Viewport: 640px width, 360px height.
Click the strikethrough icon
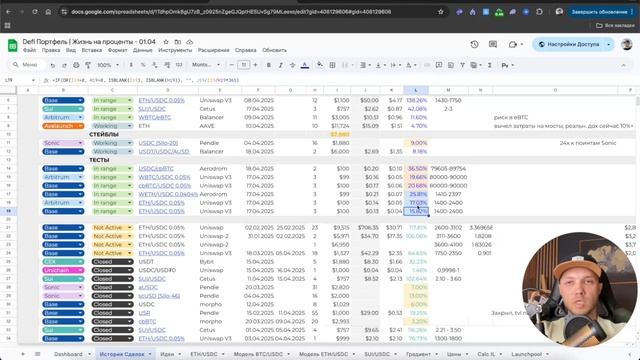[292, 65]
